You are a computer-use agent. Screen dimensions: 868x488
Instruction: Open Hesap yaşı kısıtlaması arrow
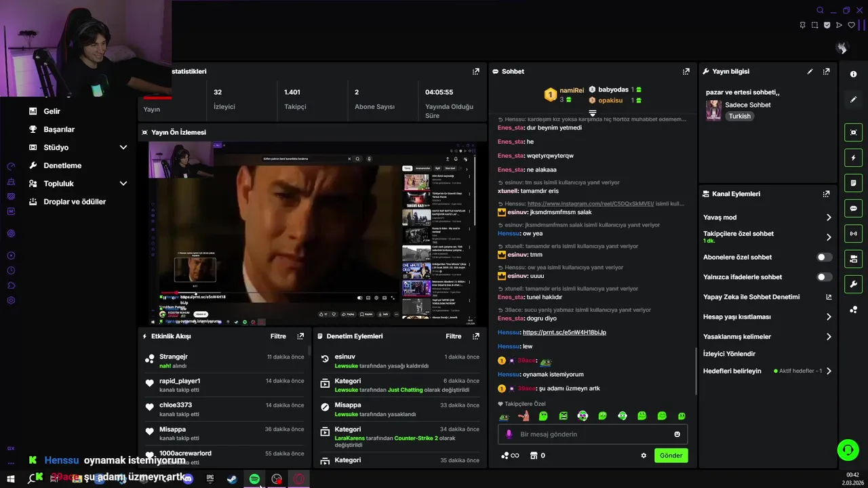[x=829, y=317]
